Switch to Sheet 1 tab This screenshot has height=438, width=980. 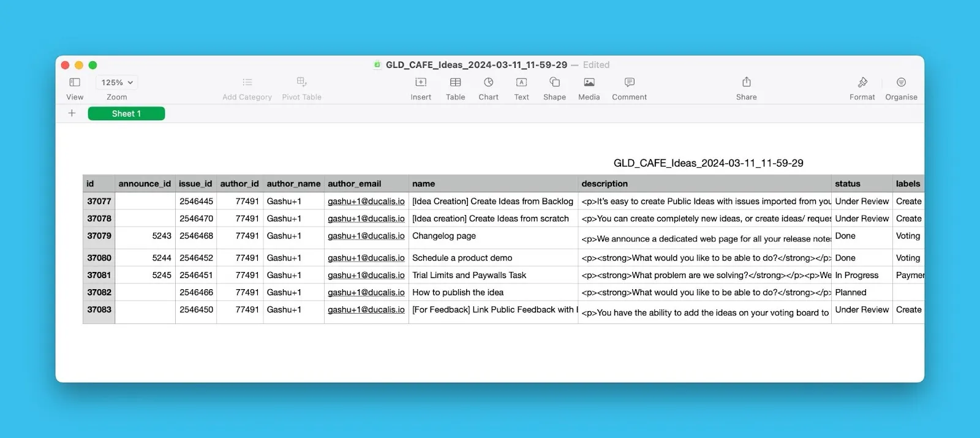[126, 114]
